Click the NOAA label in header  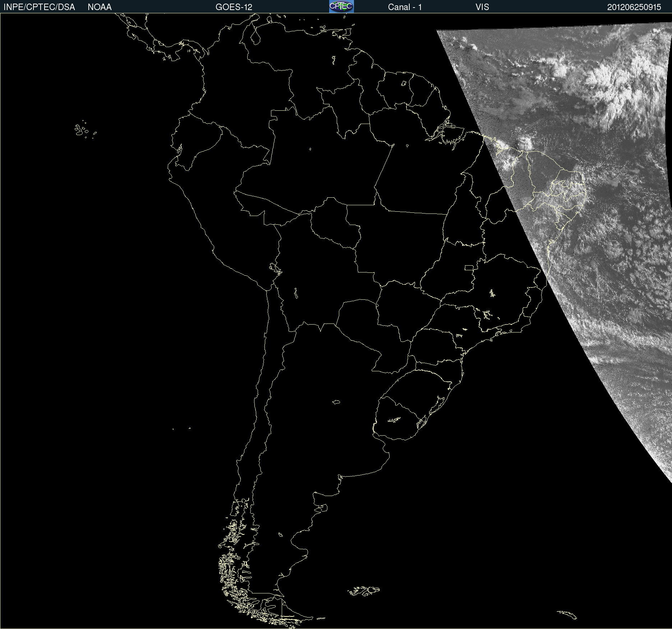[x=100, y=7]
